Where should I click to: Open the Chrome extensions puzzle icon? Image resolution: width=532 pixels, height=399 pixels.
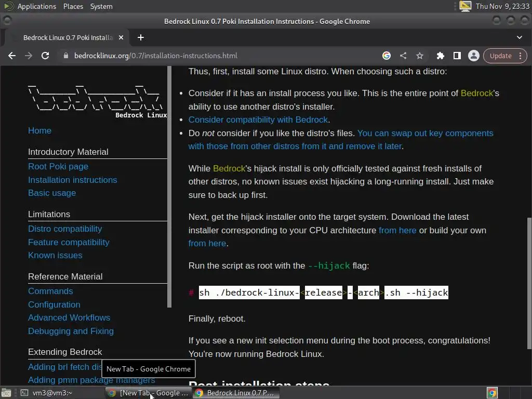(441, 56)
